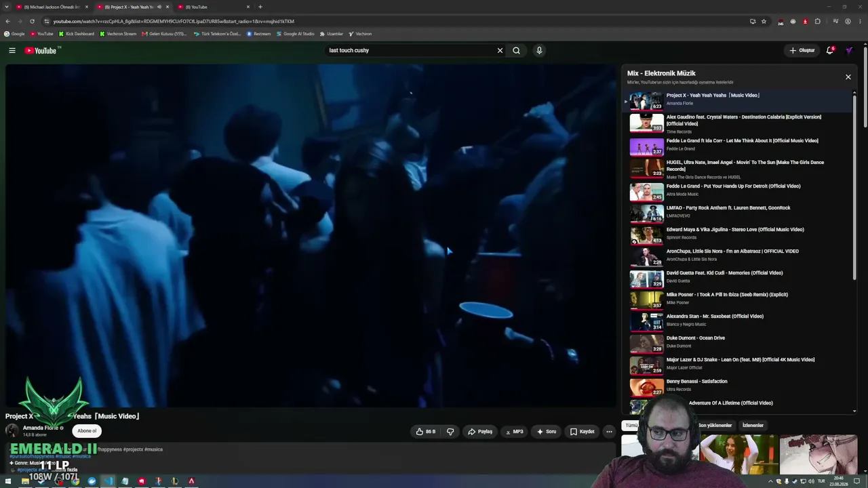Click Abone ol subscribe button
Image resolution: width=868 pixels, height=488 pixels.
click(x=87, y=431)
